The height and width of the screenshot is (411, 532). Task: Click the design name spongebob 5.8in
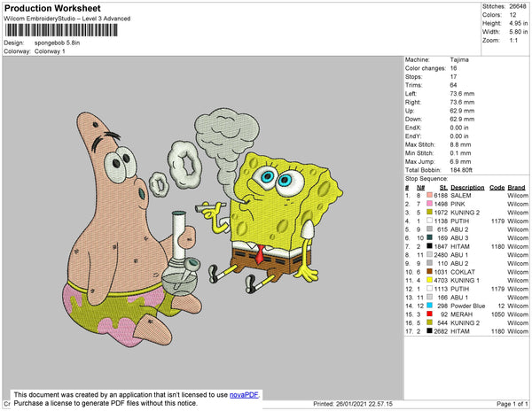(x=57, y=43)
